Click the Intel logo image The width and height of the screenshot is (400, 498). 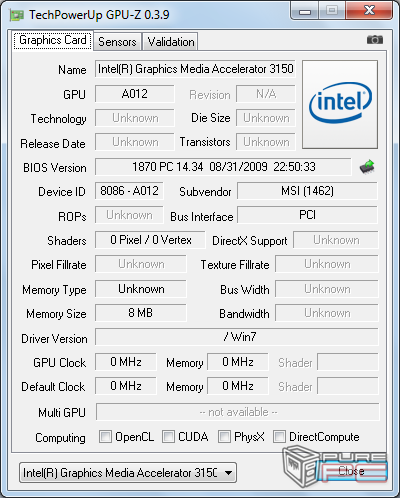point(340,104)
